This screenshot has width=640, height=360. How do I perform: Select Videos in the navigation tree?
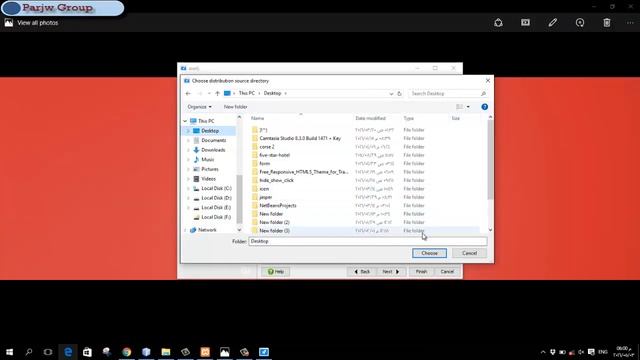[x=208, y=179]
